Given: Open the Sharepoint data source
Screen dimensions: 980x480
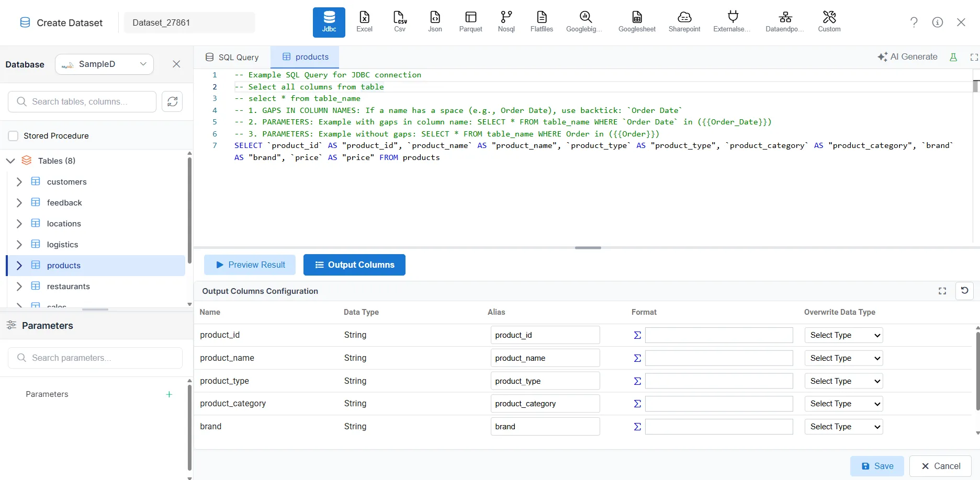Looking at the screenshot, I should (x=684, y=21).
